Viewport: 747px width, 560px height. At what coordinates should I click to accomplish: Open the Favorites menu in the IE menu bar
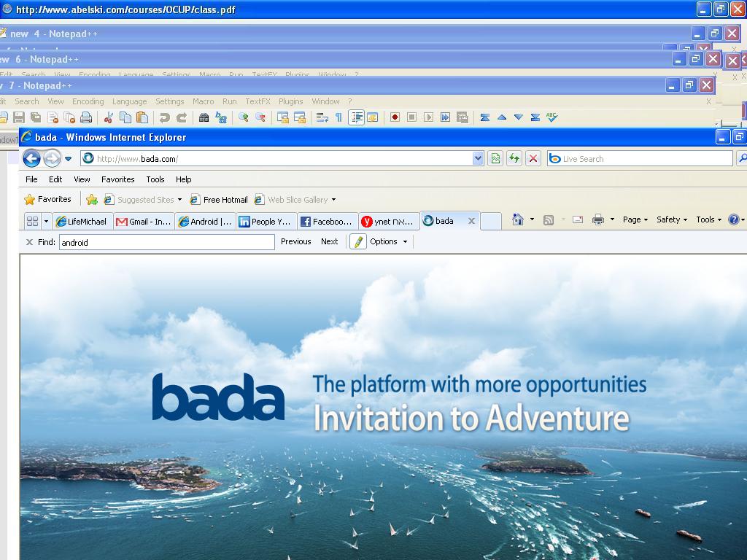pyautogui.click(x=117, y=179)
